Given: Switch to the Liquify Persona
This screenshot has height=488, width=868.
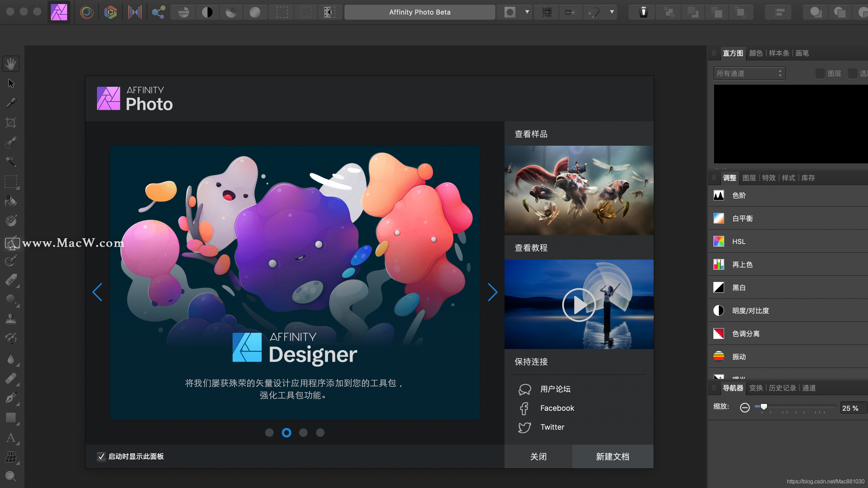Looking at the screenshot, I should (87, 12).
